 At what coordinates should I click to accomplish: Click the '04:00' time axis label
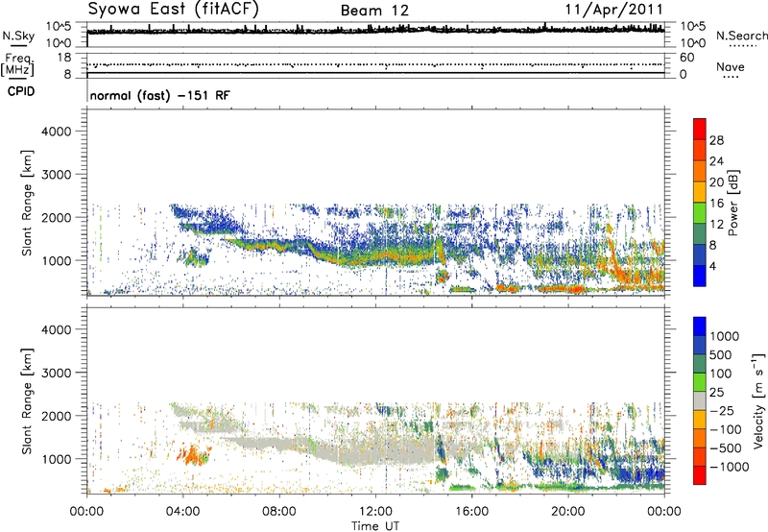point(183,512)
